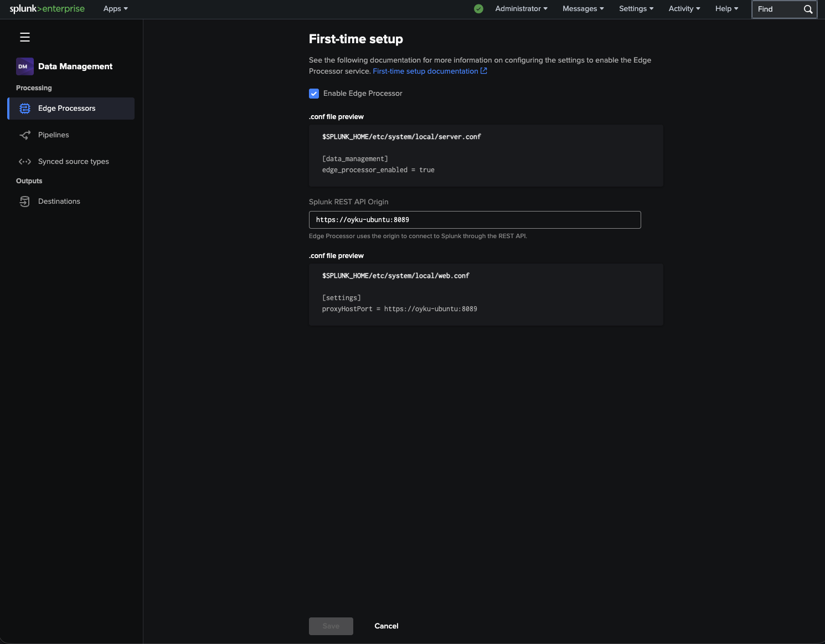Click the Save button
Image resolution: width=825 pixels, height=644 pixels.
click(x=331, y=626)
